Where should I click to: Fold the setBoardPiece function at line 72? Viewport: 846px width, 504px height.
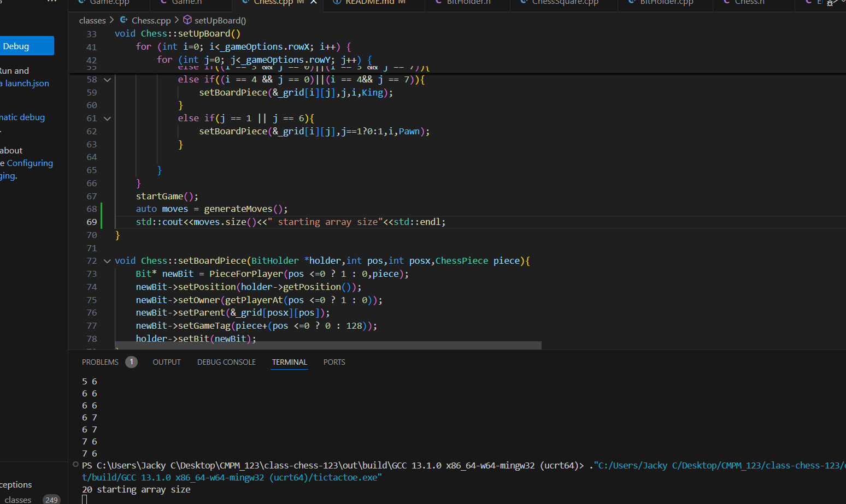coord(108,261)
